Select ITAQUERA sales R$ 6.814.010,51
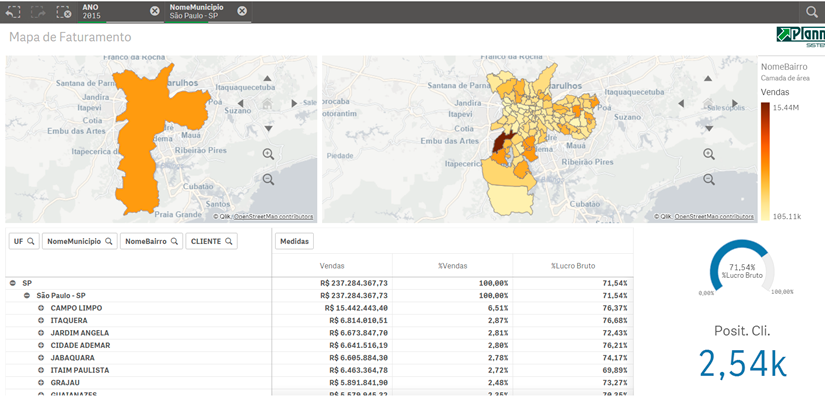Image resolution: width=825 pixels, height=399 pixels. [x=358, y=321]
